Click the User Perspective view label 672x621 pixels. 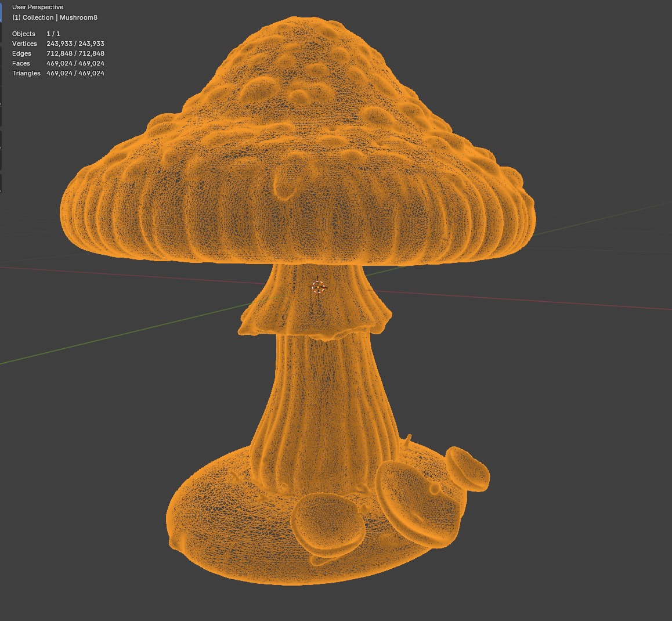tap(38, 7)
